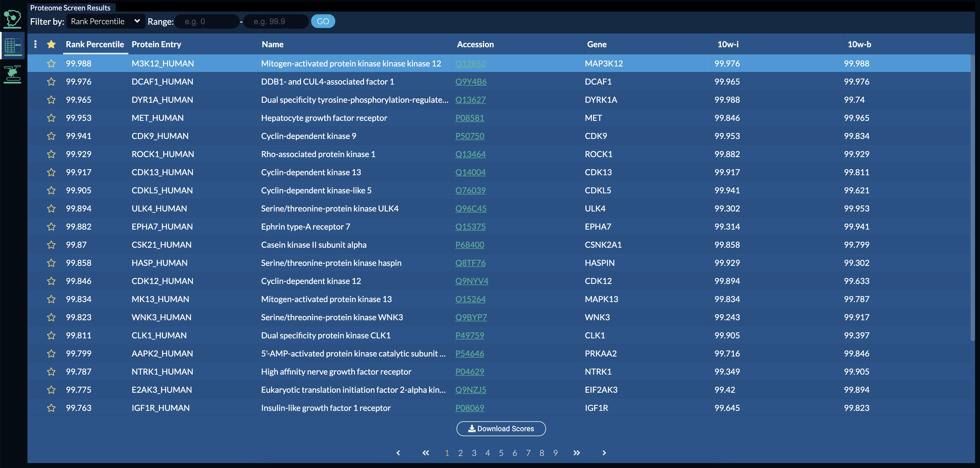This screenshot has height=468, width=980.
Task: Open accession link Q9Y4B6
Action: click(x=471, y=82)
